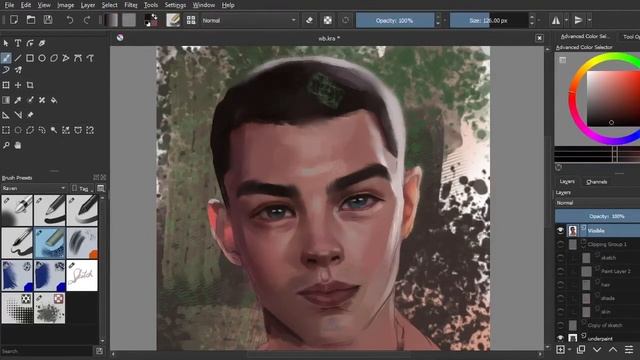The width and height of the screenshot is (640, 360).
Task: Expand horizontal mirror options arrow
Action: [x=566, y=20]
